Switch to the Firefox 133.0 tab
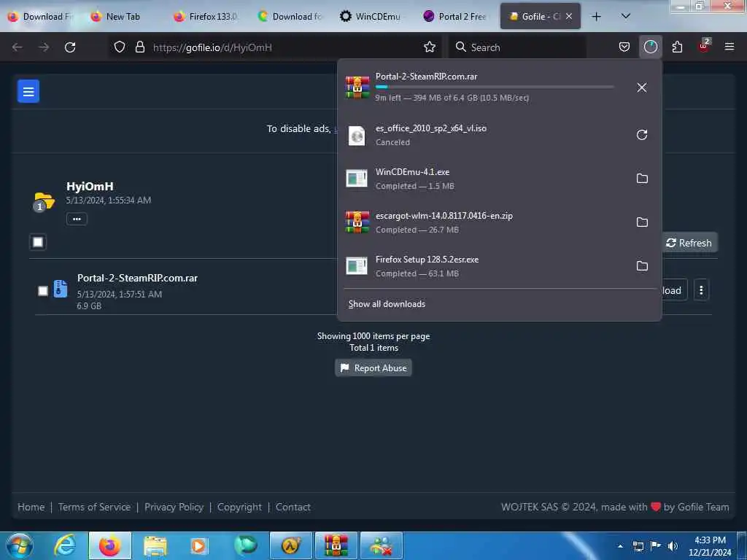The height and width of the screenshot is (560, 747). [206, 17]
